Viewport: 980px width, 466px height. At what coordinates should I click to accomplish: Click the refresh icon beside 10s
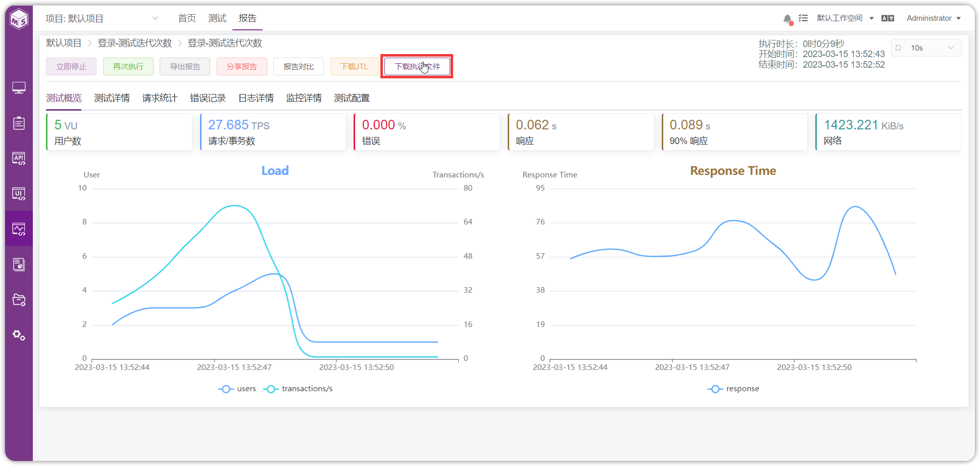(x=898, y=48)
